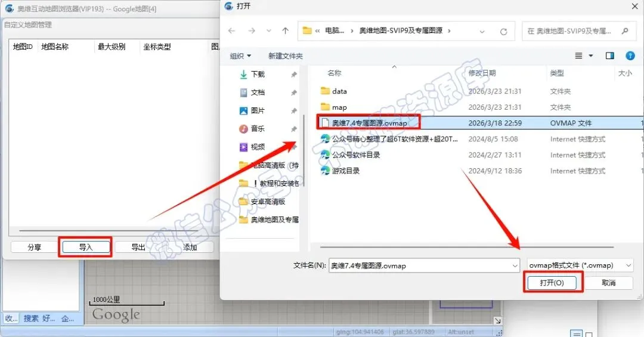Open the 收... tab in Ovital panel
The height and width of the screenshot is (337, 644).
coord(11,318)
